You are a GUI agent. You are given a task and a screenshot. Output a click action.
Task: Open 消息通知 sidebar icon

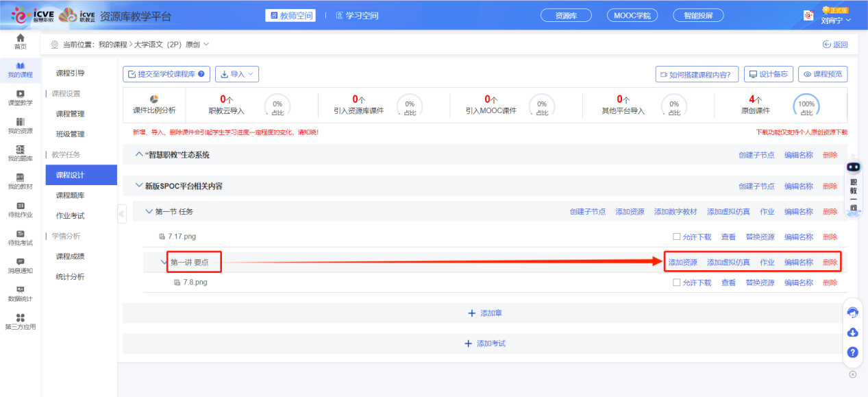[x=21, y=265]
